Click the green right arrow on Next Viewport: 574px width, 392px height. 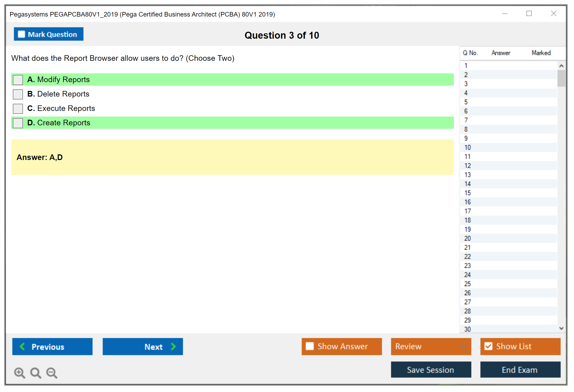click(x=173, y=346)
